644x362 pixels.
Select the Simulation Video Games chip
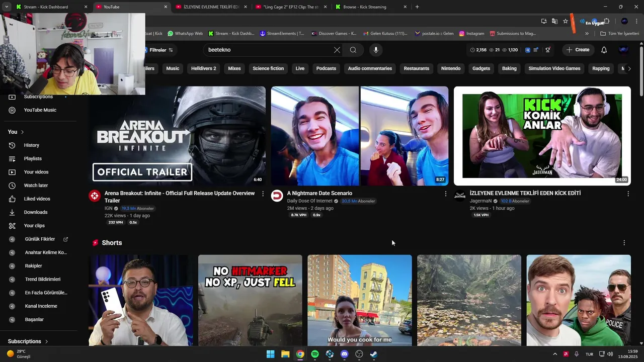click(x=554, y=68)
